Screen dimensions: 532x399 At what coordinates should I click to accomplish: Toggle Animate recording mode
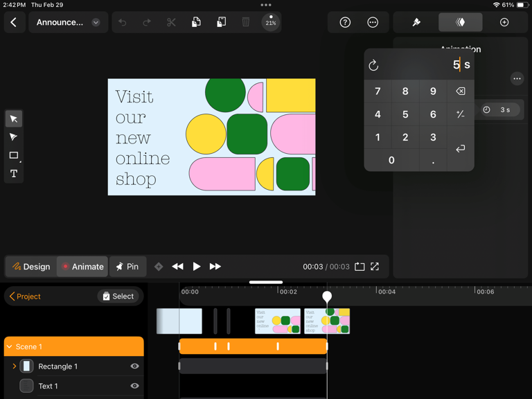click(x=82, y=267)
